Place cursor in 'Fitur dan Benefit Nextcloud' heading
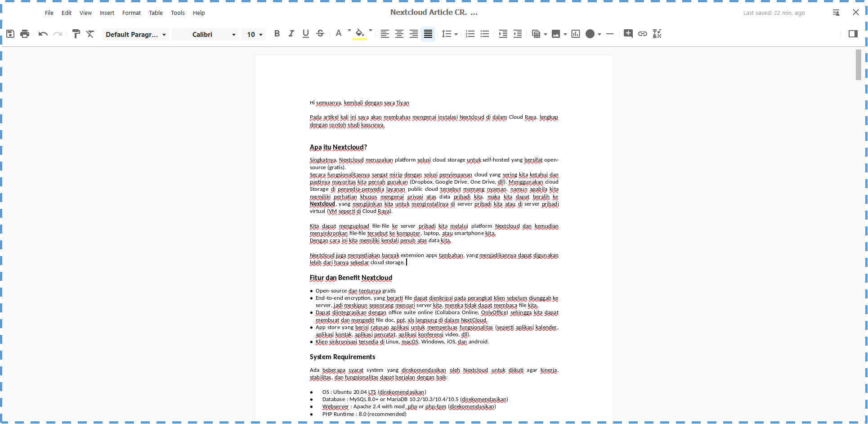The image size is (868, 424). [351, 278]
